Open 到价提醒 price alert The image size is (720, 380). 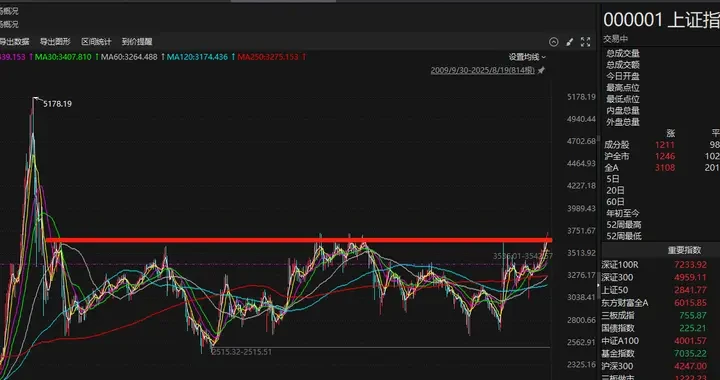(x=137, y=42)
